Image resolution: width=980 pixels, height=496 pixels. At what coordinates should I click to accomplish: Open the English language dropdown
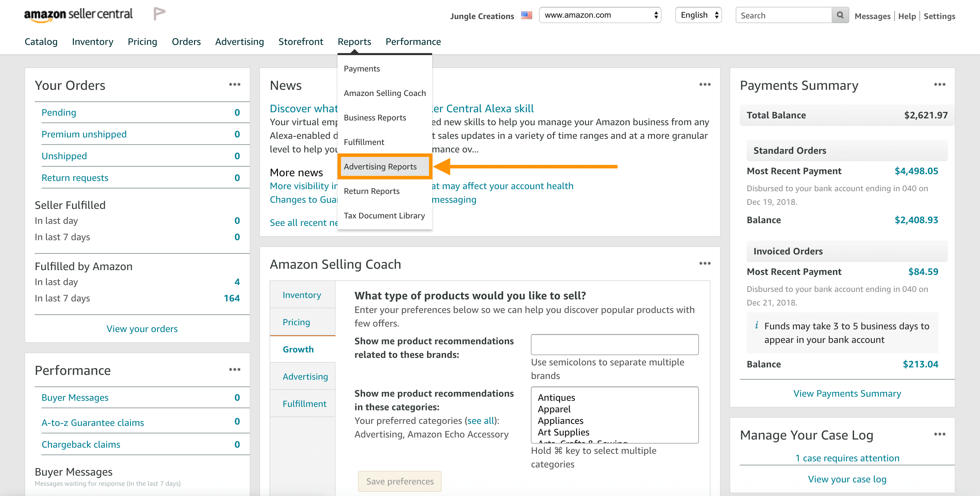tap(699, 15)
